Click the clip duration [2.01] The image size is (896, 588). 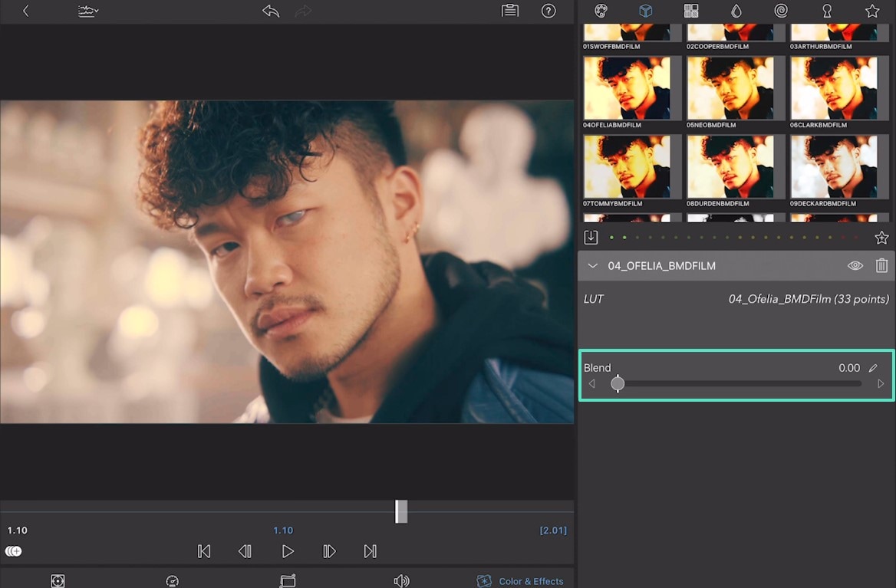553,531
